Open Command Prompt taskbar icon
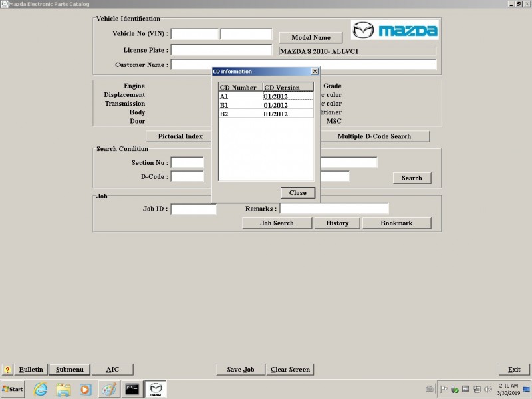The height and width of the screenshot is (399, 532). point(132,389)
